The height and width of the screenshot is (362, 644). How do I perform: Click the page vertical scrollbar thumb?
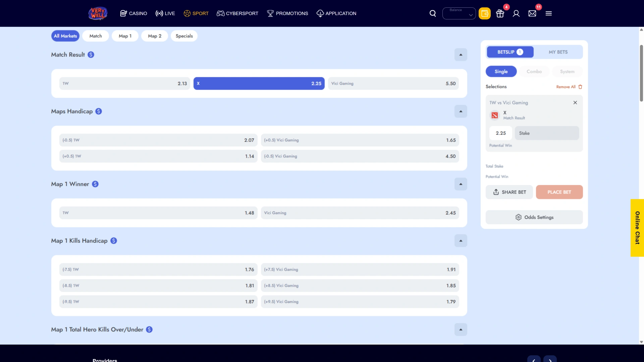tap(641, 73)
